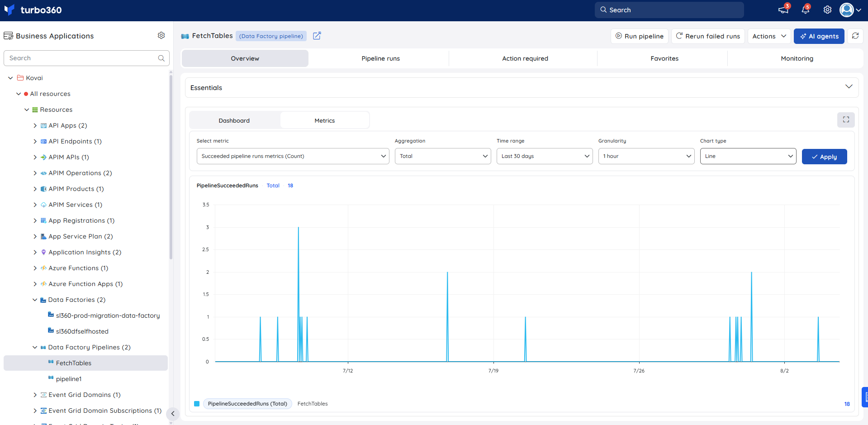Click the sidebar vertical scrollbar

point(171,167)
